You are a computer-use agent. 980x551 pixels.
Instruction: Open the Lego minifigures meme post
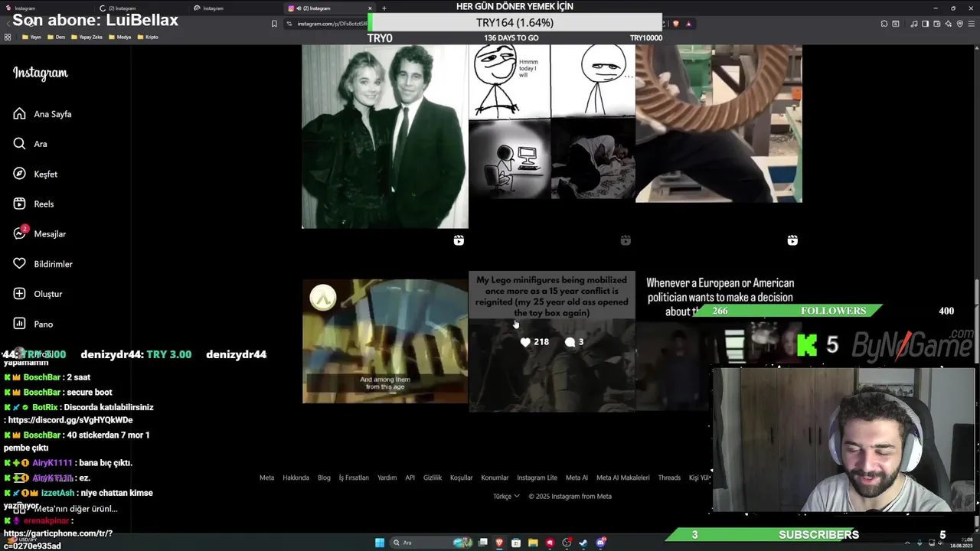tap(552, 341)
